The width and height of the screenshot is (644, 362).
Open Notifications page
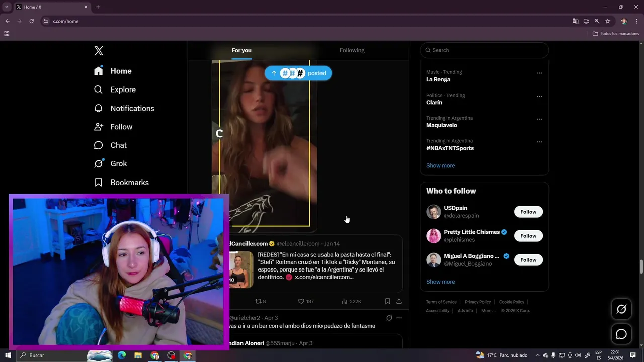point(124,108)
